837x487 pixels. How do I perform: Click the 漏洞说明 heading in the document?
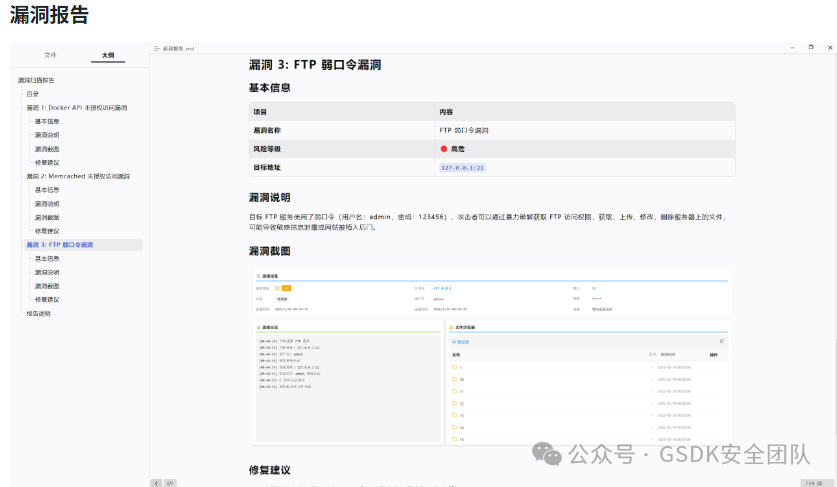(270, 198)
